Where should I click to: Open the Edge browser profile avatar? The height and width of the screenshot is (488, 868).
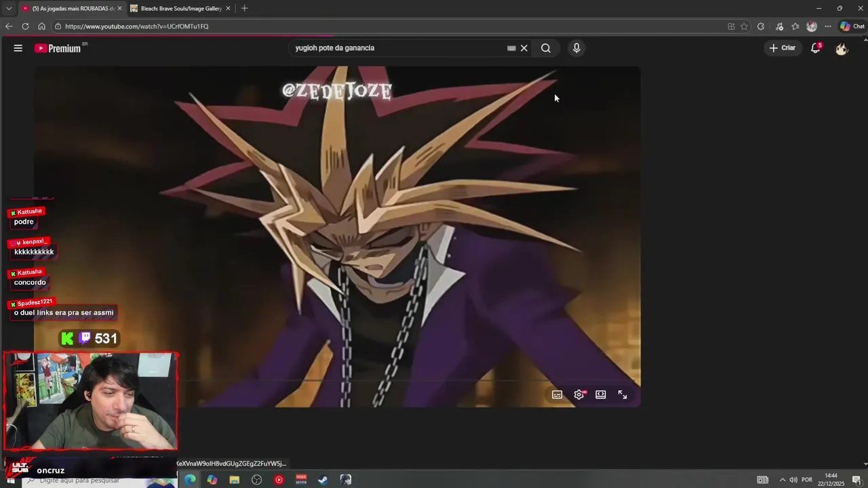(x=812, y=26)
